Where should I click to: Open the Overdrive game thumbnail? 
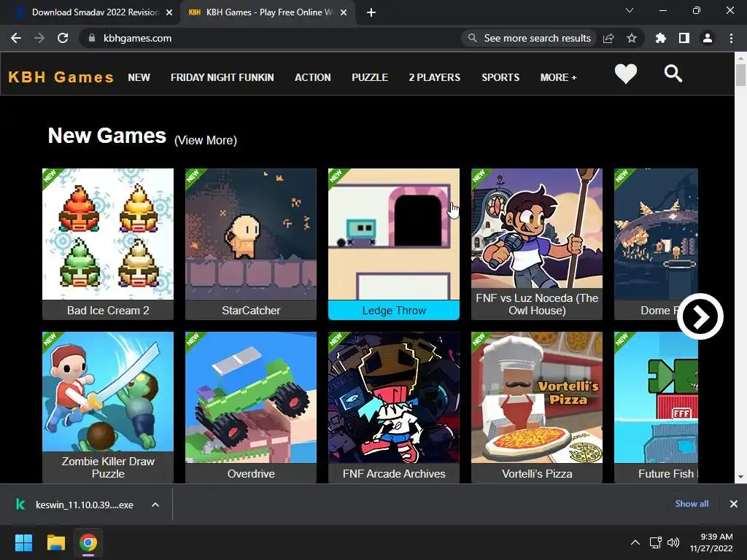point(251,397)
